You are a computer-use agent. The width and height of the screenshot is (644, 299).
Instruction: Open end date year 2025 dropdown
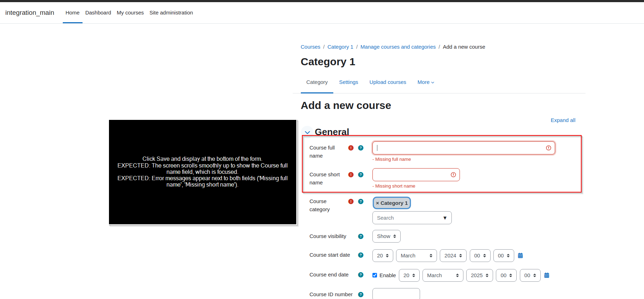[x=480, y=275]
